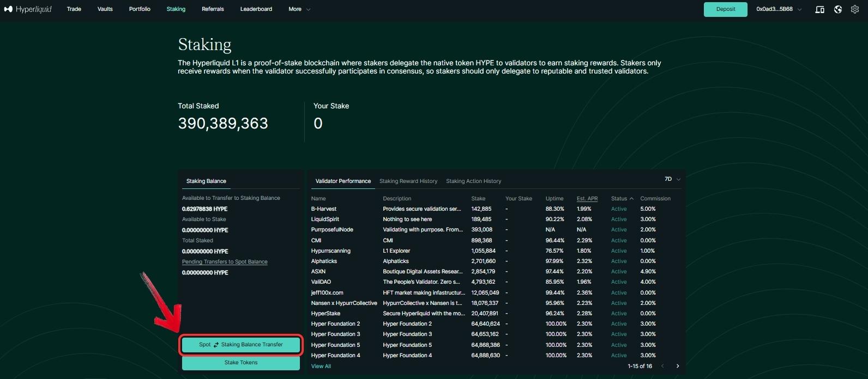
Task: Sort by Status column arrow
Action: tap(631, 199)
